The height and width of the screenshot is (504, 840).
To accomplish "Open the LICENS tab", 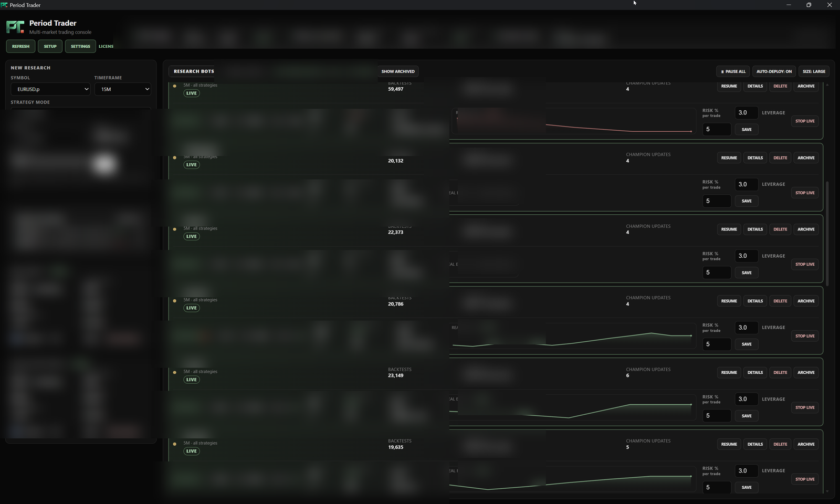I will pos(106,46).
